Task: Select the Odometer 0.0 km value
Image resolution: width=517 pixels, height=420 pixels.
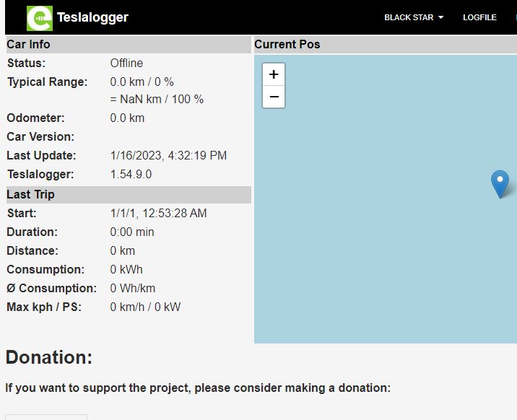Action: pyautogui.click(x=127, y=118)
